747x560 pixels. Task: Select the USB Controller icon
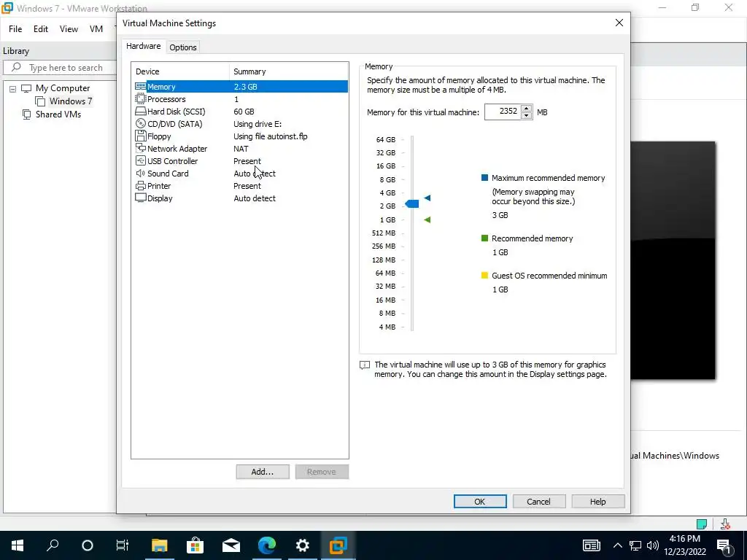point(141,161)
